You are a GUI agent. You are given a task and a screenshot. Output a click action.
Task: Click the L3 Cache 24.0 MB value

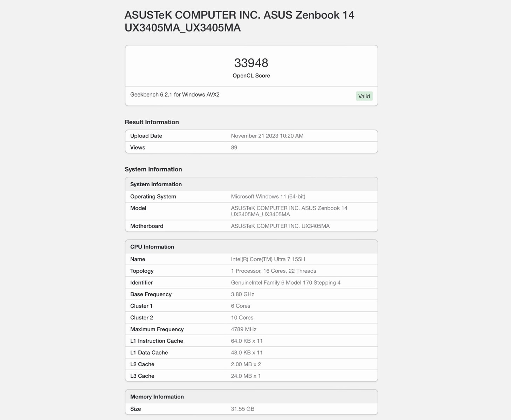(246, 376)
